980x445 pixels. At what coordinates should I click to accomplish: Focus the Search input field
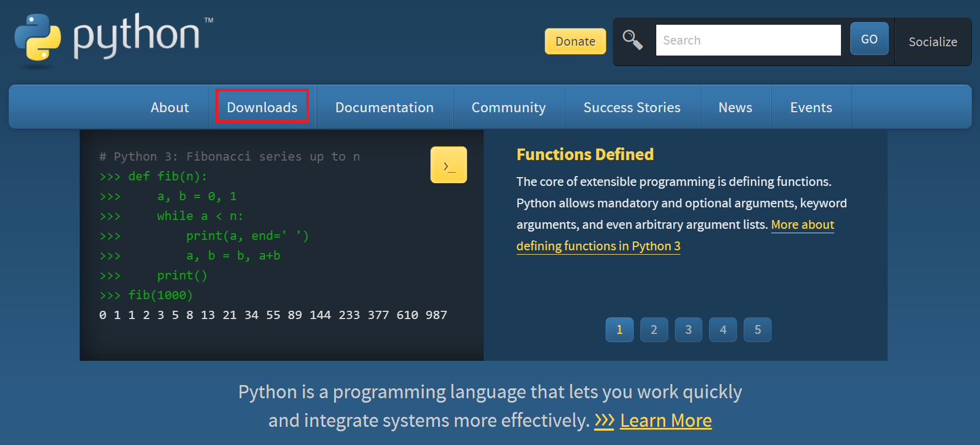click(x=748, y=40)
